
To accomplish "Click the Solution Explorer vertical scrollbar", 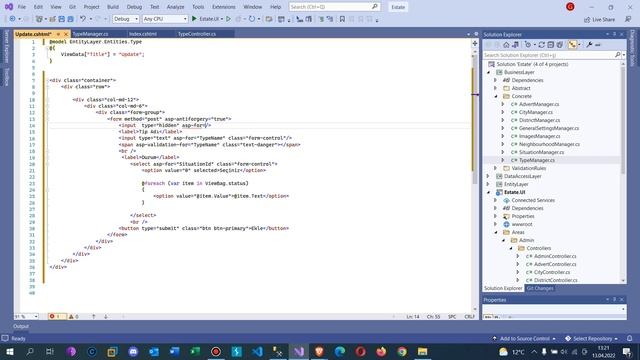I will coord(623,120).
